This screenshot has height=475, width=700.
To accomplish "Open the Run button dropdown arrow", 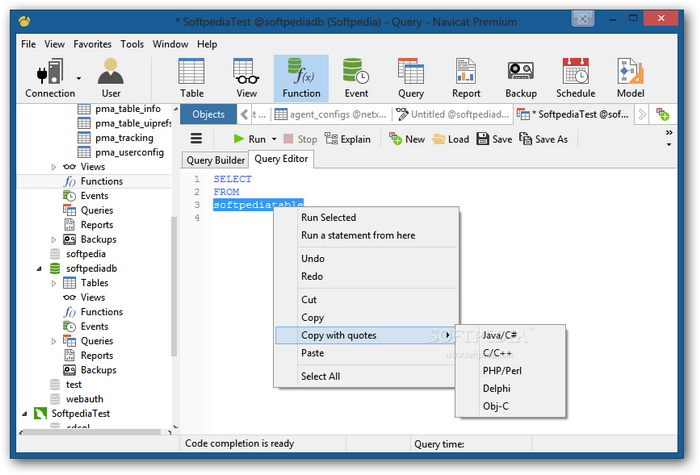I will [274, 140].
